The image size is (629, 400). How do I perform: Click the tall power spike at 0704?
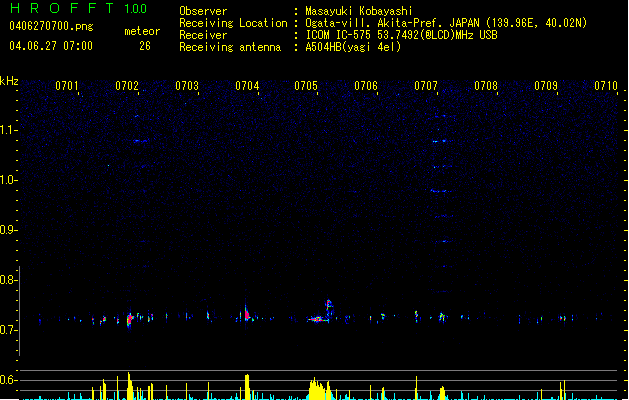(x=247, y=387)
